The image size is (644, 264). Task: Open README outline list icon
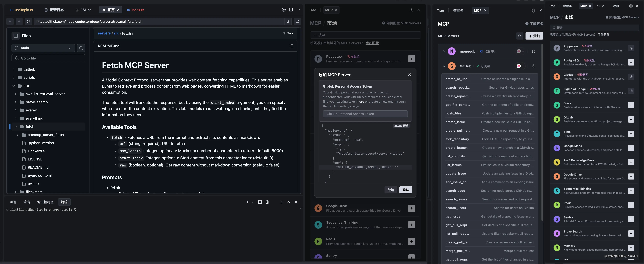click(291, 46)
